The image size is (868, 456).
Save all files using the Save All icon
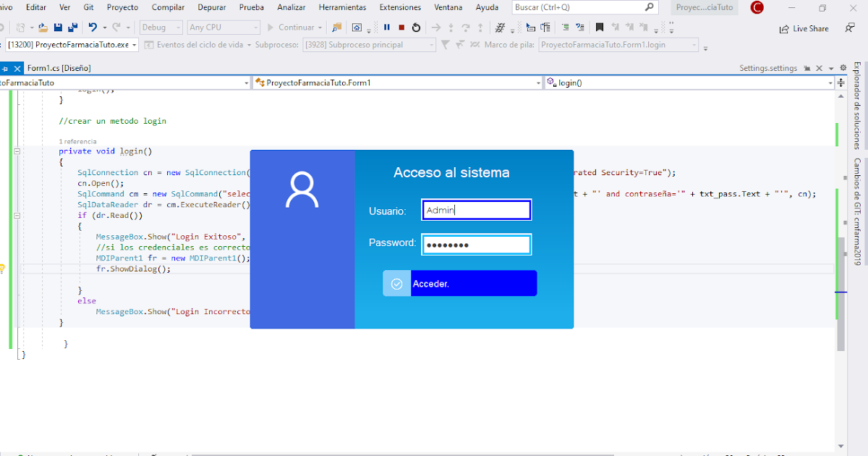click(73, 27)
